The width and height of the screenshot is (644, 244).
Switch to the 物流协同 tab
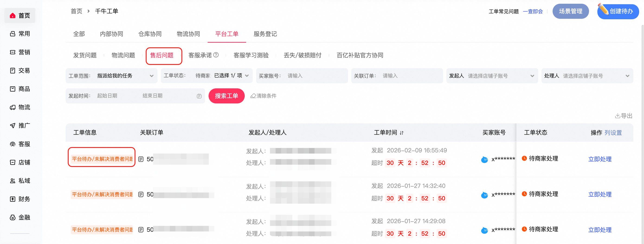pos(189,34)
